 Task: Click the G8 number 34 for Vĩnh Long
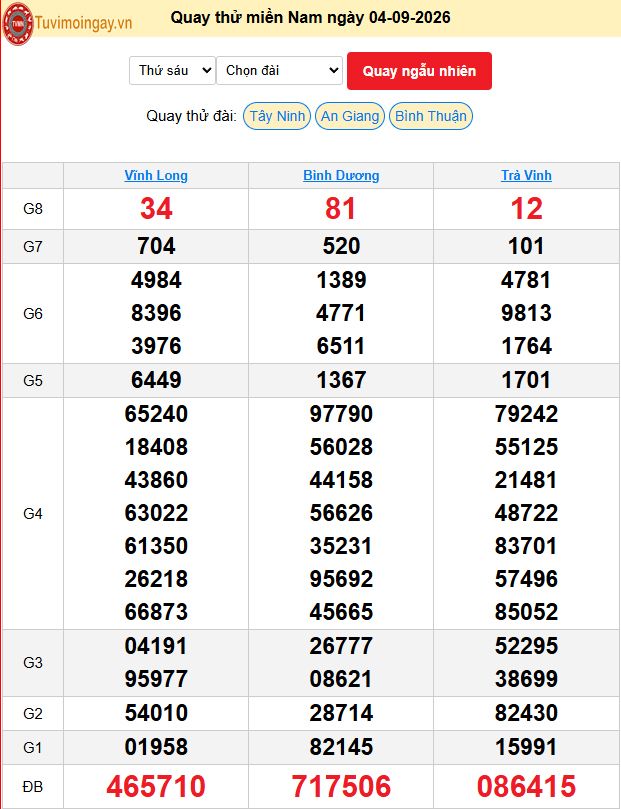coord(156,209)
